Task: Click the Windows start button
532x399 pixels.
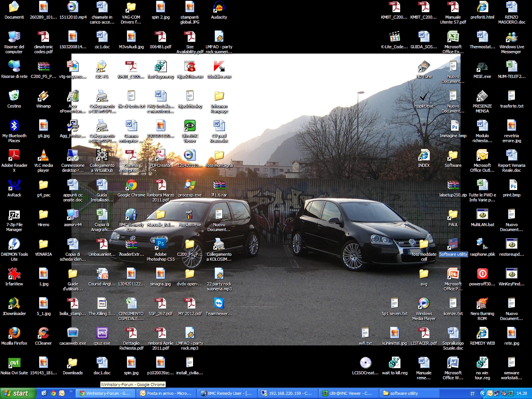Action: click(x=17, y=393)
